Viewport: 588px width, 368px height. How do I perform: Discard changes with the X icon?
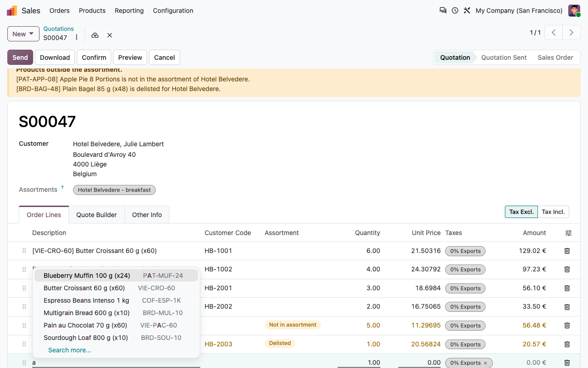pos(110,35)
